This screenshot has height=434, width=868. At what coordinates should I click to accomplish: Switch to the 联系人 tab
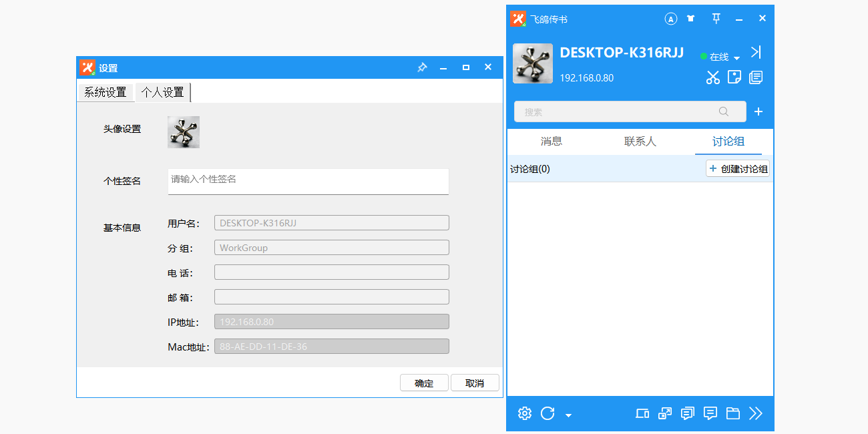(640, 142)
